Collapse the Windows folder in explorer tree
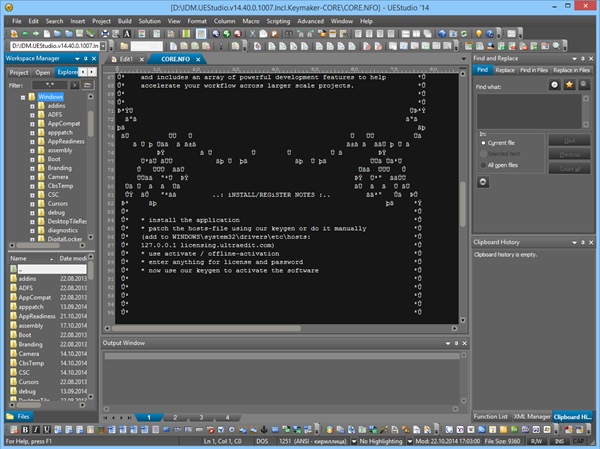Viewport: 600px width, 449px height. click(22, 96)
